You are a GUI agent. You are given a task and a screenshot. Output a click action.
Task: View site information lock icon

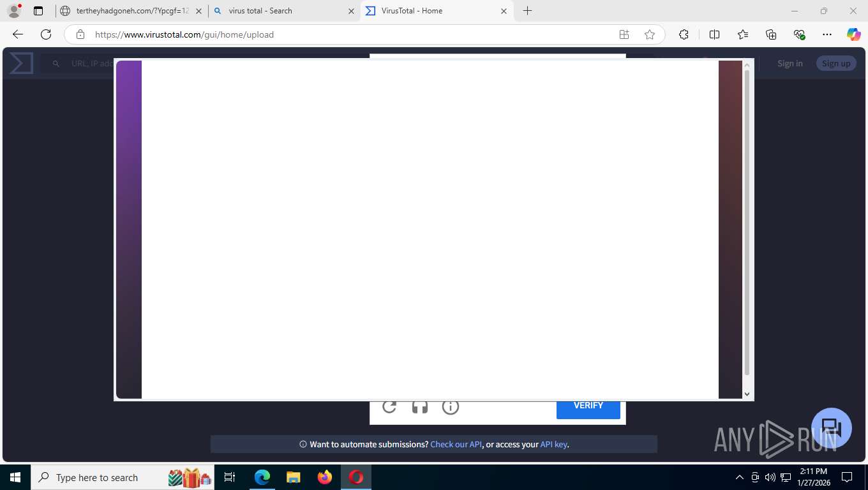click(x=80, y=34)
